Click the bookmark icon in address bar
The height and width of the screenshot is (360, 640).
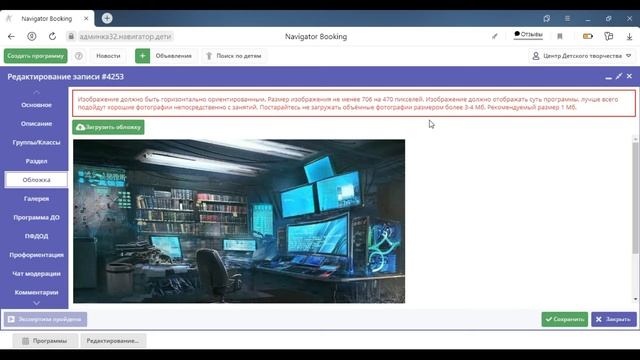coord(560,36)
